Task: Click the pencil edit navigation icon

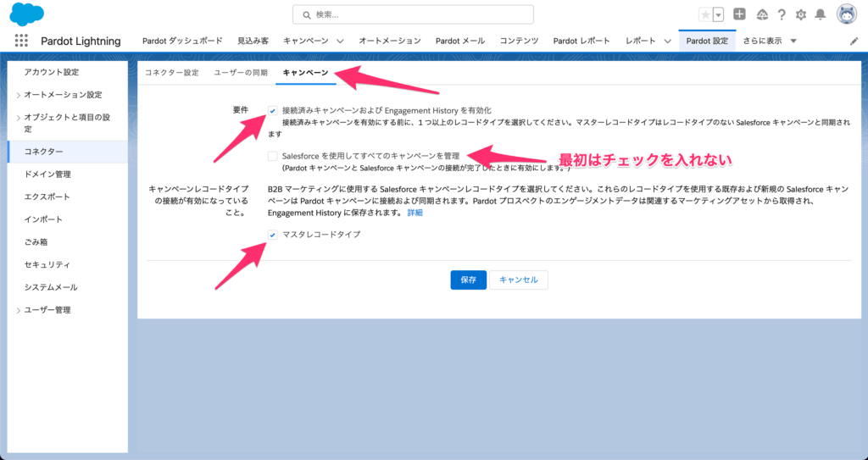Action: click(x=854, y=41)
